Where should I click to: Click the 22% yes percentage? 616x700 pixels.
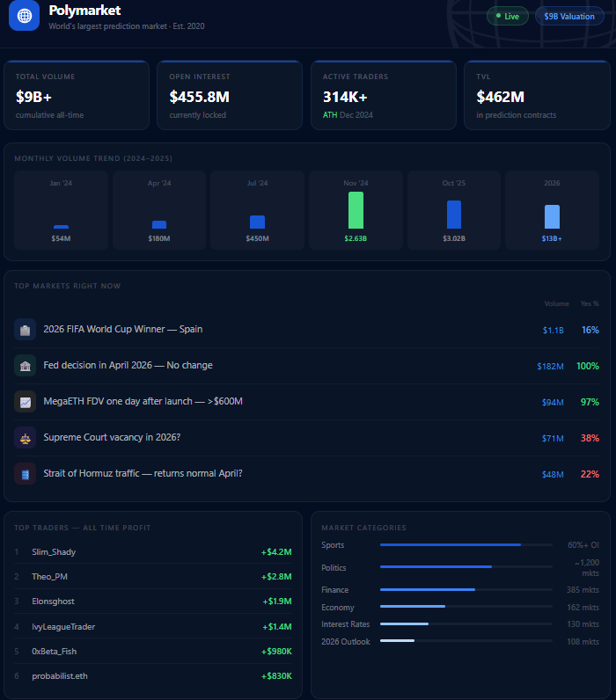point(590,474)
